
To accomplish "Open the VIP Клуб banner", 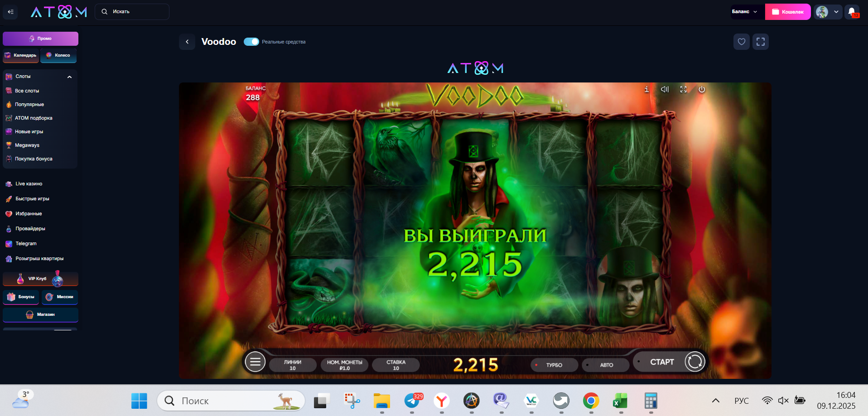I will pos(40,279).
